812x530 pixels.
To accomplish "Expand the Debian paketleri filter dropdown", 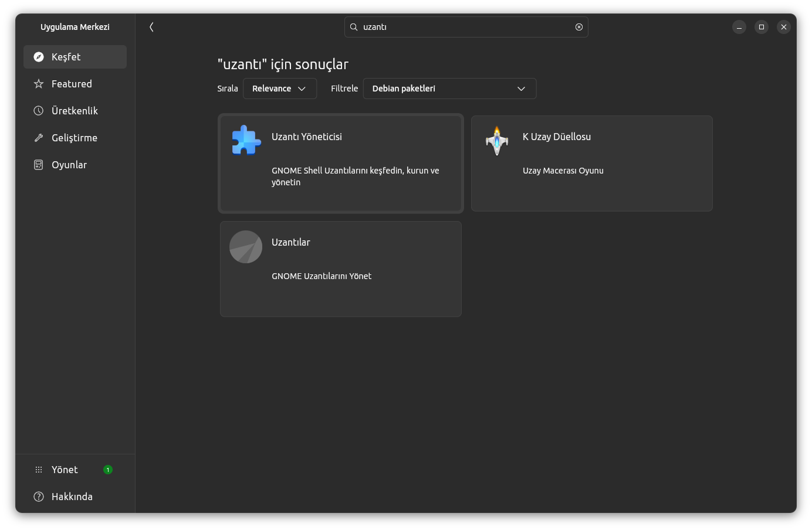I will pos(449,89).
